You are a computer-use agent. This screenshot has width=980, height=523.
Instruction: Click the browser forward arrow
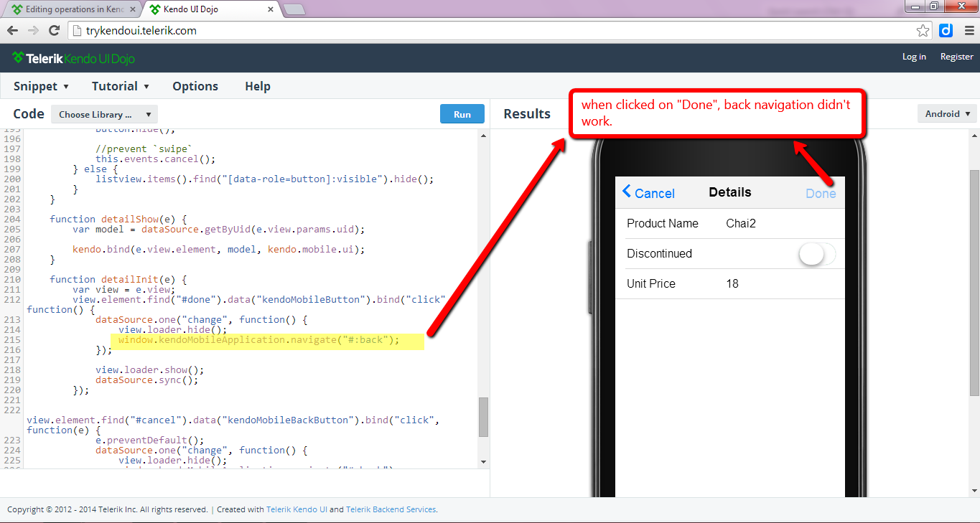click(x=33, y=31)
